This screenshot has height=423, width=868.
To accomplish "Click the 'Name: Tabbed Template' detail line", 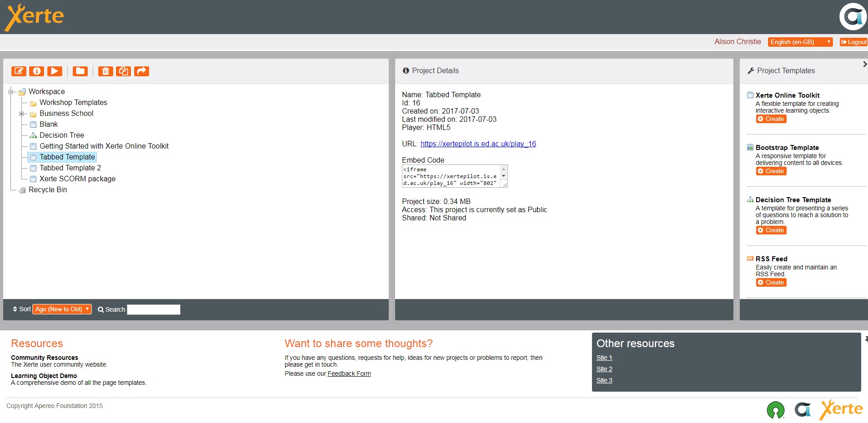I will (441, 95).
